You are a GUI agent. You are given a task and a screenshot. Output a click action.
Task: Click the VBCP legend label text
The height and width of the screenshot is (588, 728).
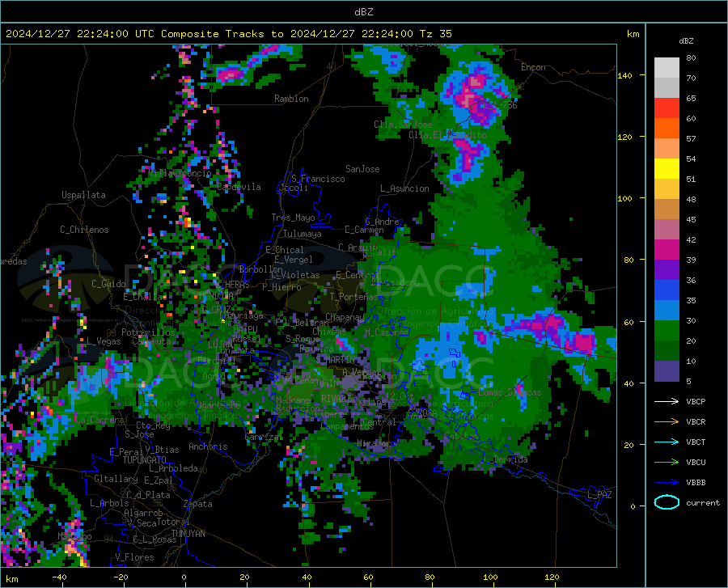coord(696,401)
